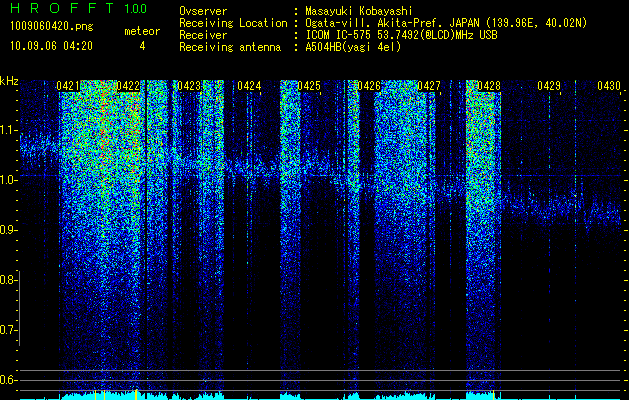Click the 0.8 kHz axis label

point(8,280)
